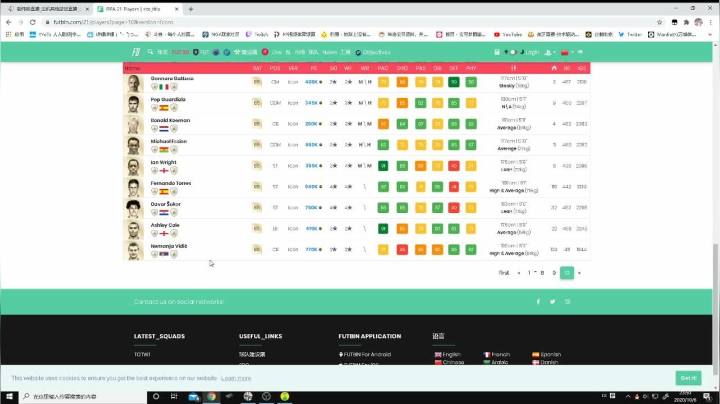Open the search magnifier in the site header
This screenshot has width=720, height=404.
150,52
